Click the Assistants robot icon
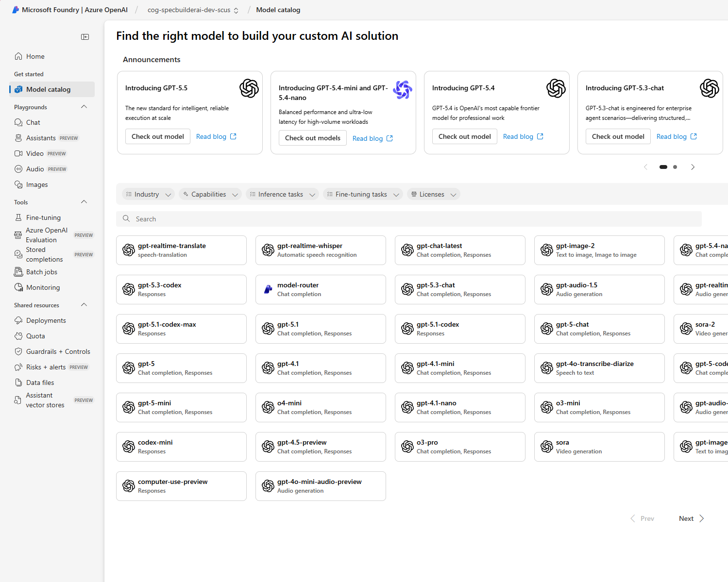 pos(18,138)
